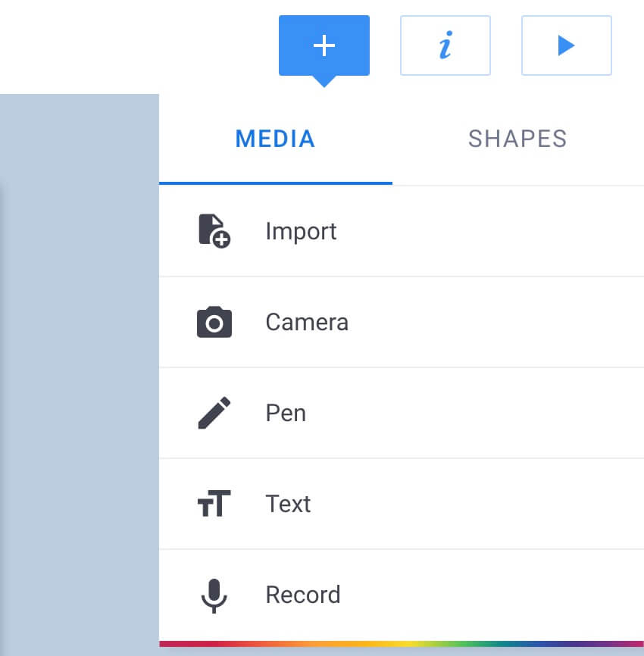
Task: Switch to the SHAPES tab
Action: tap(517, 138)
